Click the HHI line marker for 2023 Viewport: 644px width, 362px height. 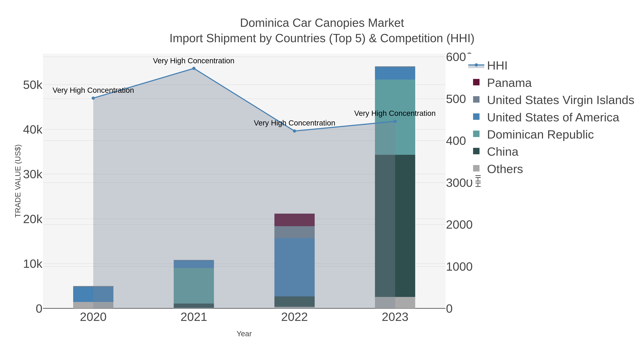tap(395, 121)
